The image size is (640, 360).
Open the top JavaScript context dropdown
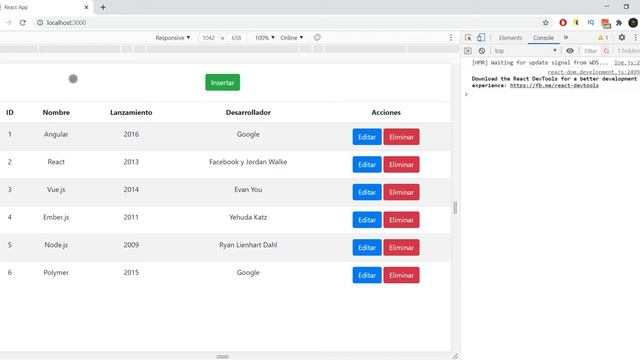525,51
